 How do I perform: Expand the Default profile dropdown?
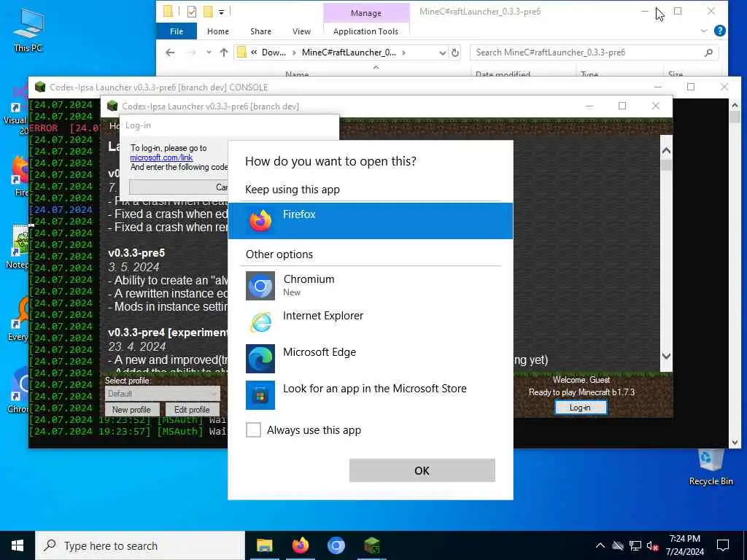[162, 393]
